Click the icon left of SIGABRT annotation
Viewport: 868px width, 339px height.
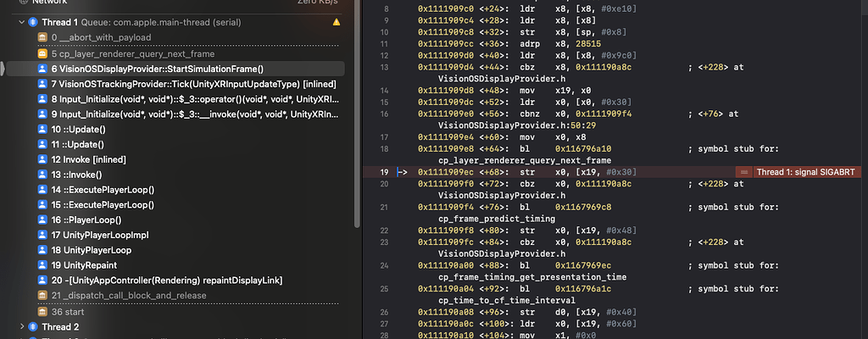click(743, 172)
